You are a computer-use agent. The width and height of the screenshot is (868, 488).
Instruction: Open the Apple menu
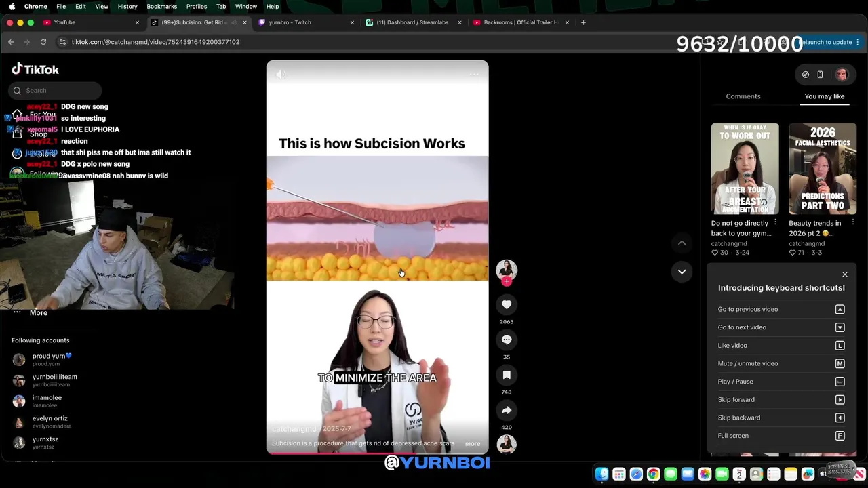12,6
